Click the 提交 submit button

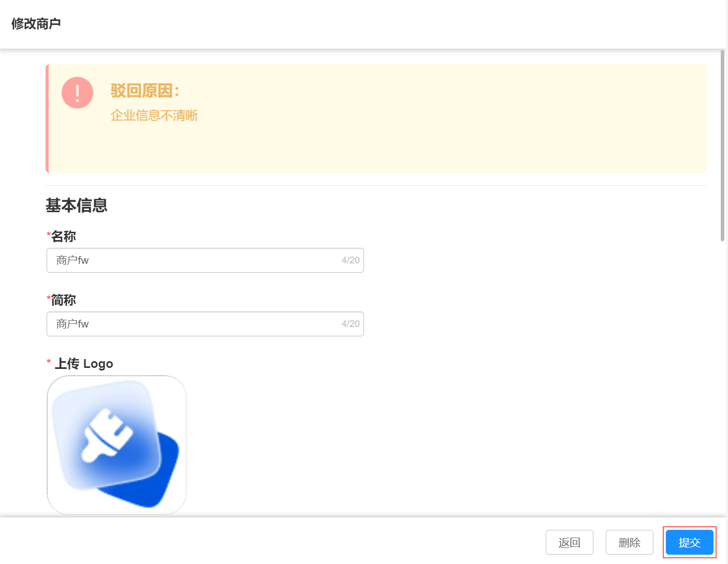689,542
